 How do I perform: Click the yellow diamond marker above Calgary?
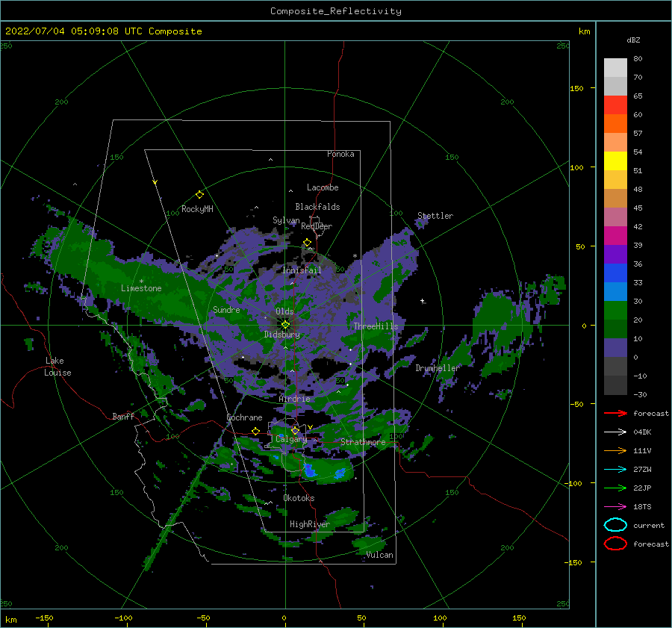pyautogui.click(x=295, y=430)
